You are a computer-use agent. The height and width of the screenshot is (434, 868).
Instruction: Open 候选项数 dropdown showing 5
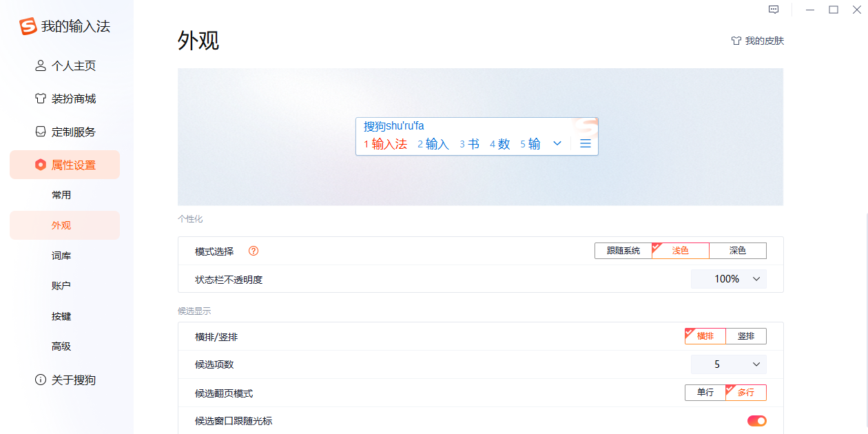click(x=729, y=364)
